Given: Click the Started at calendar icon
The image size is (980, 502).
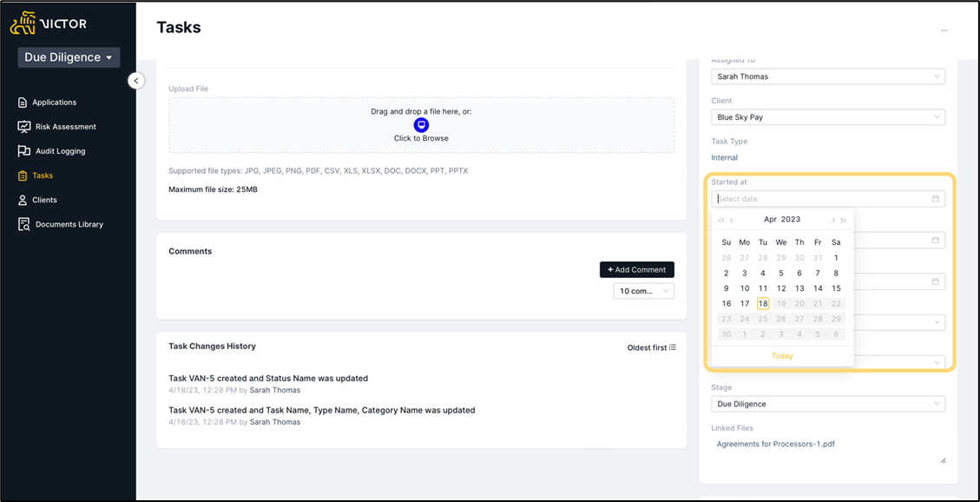Looking at the screenshot, I should pyautogui.click(x=936, y=199).
